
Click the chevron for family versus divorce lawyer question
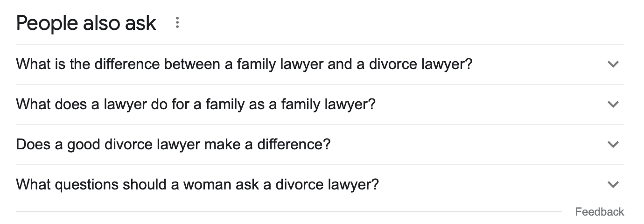pos(613,64)
